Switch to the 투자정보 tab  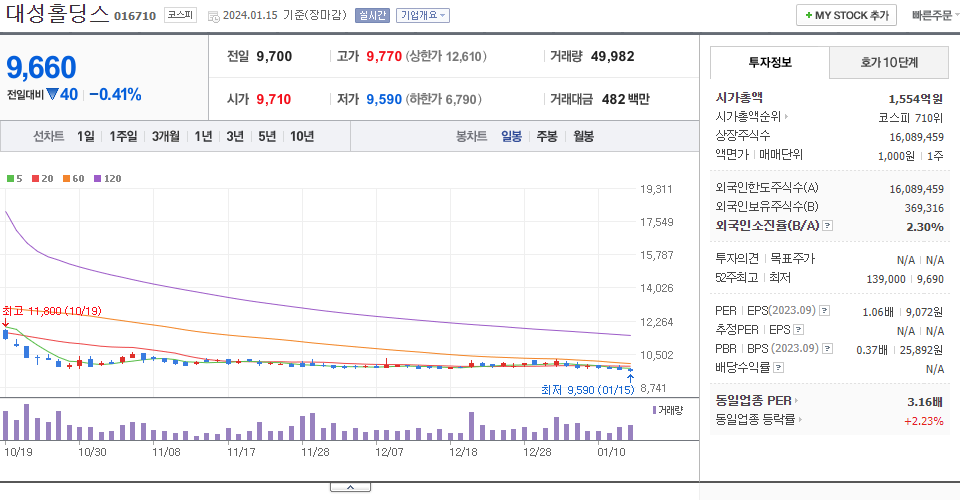[x=770, y=62]
